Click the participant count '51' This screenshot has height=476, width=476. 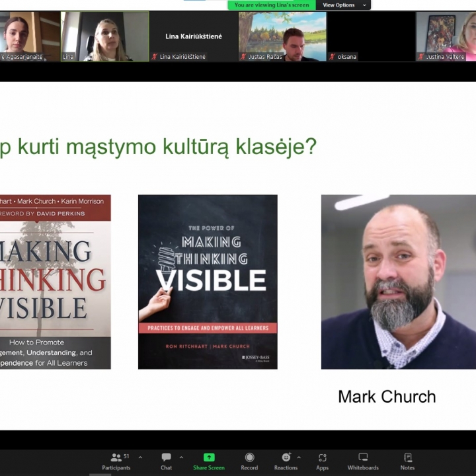tap(126, 456)
